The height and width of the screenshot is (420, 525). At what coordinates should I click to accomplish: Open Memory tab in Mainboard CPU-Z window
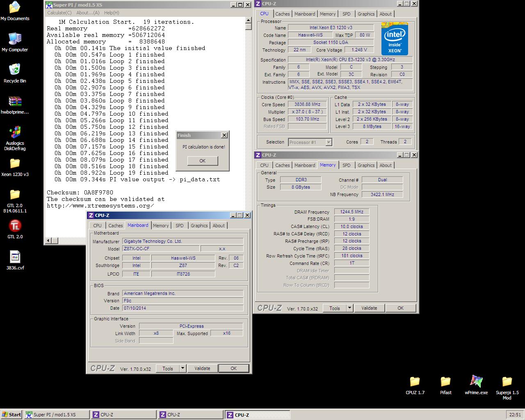(161, 226)
